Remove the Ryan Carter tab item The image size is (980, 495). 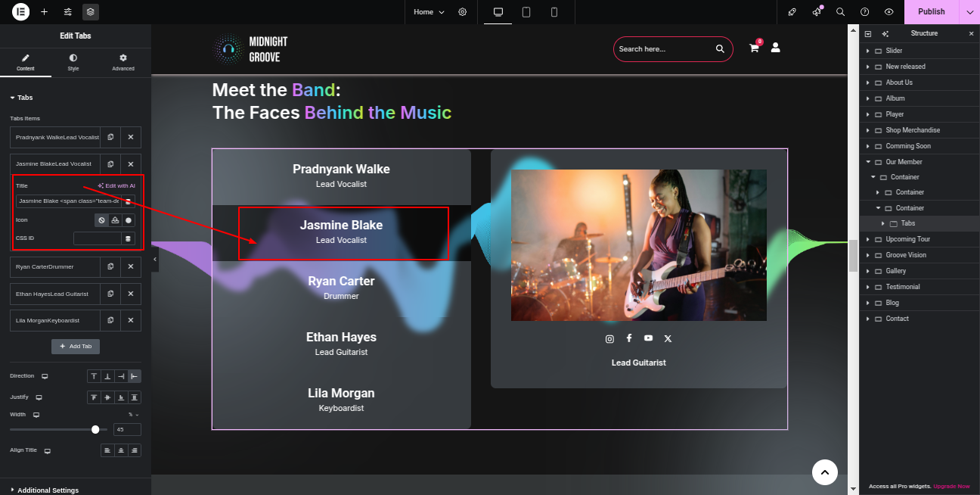(x=131, y=266)
